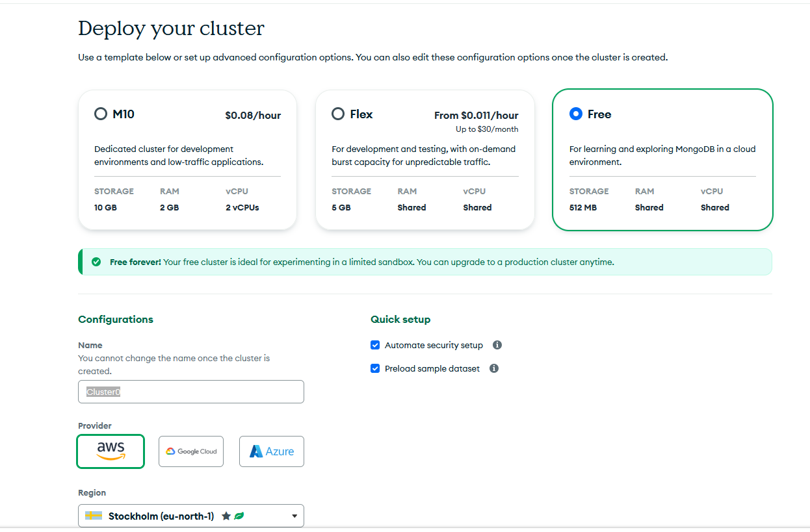Toggle the Preload sample dataset checkbox

click(x=375, y=368)
